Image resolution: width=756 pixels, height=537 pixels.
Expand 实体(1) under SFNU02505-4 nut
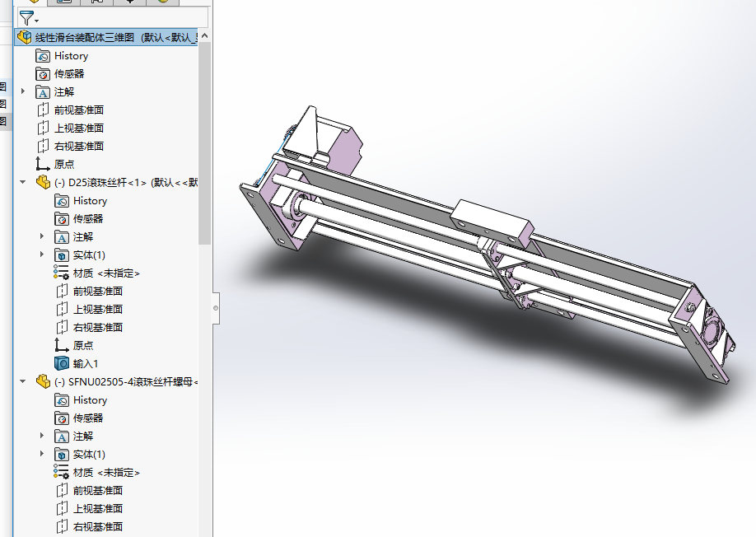pos(42,454)
